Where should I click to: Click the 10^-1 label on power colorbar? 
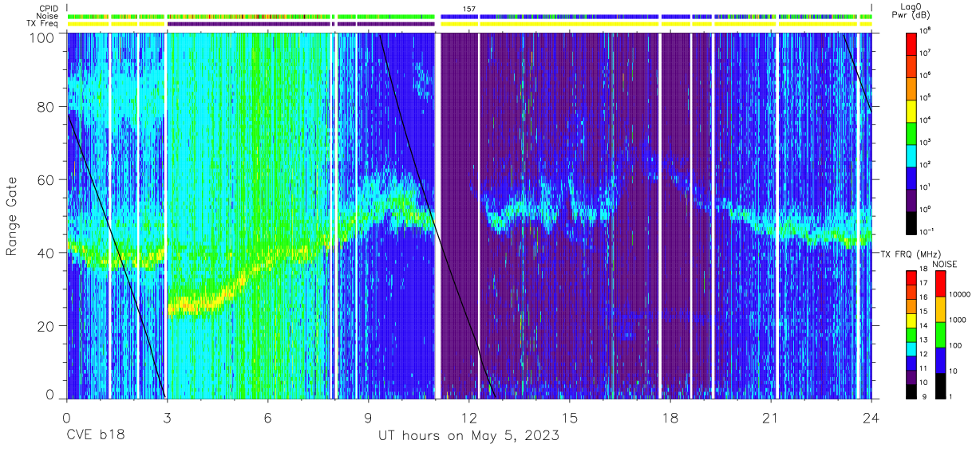tap(927, 231)
